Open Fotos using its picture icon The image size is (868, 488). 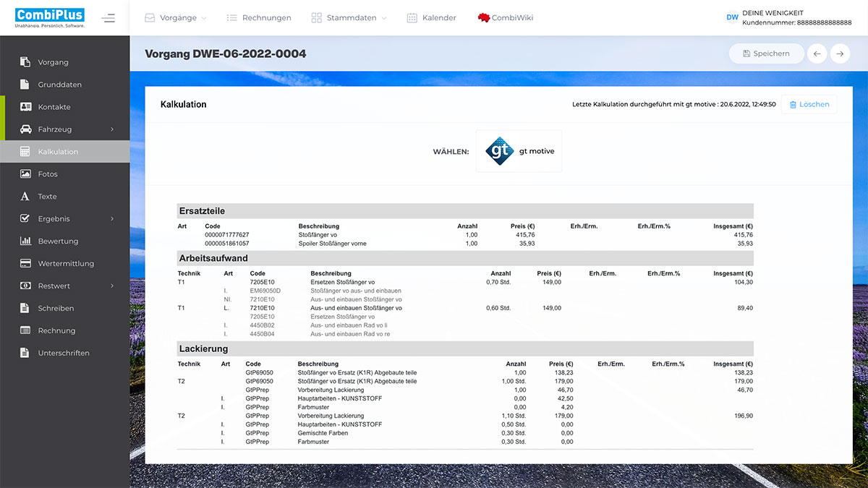[24, 174]
